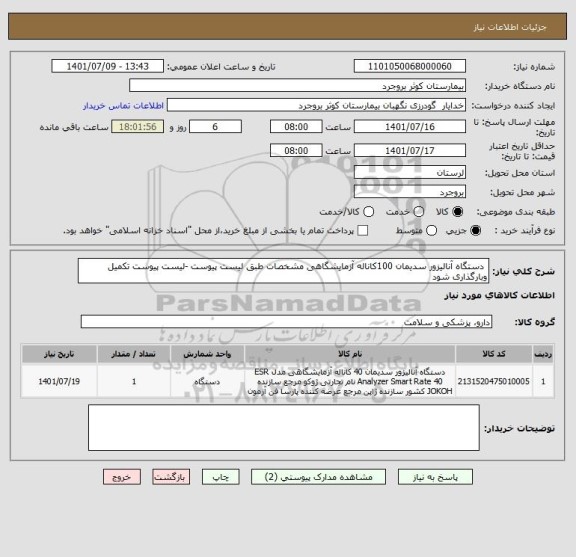Screen dimensions: 576x557
Task: Select the جزیی purchase type radio
Action: tap(475, 231)
